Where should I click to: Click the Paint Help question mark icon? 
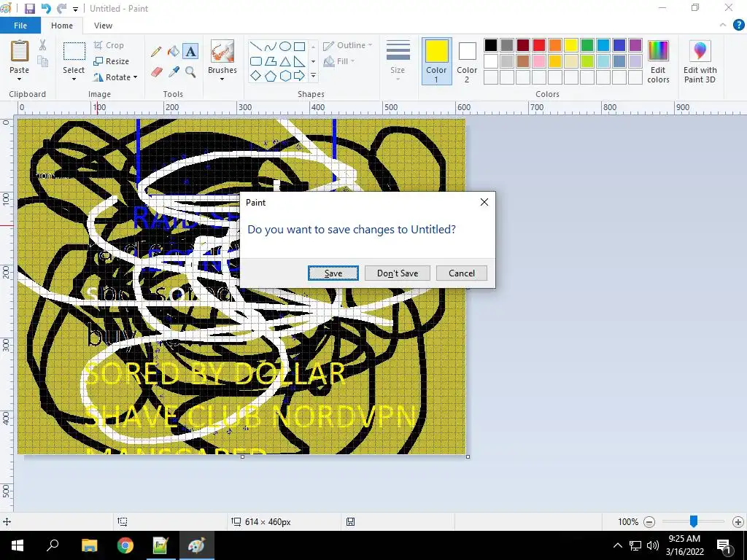[738, 26]
